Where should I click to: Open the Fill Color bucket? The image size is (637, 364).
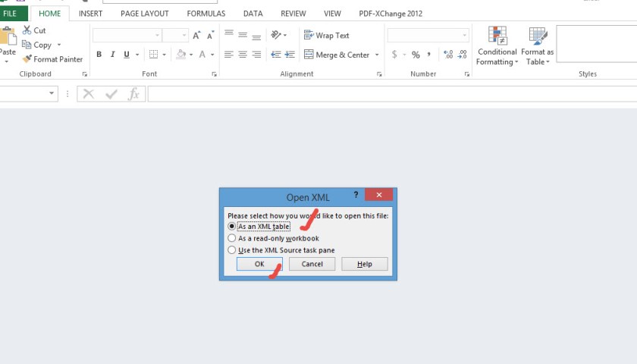click(181, 54)
